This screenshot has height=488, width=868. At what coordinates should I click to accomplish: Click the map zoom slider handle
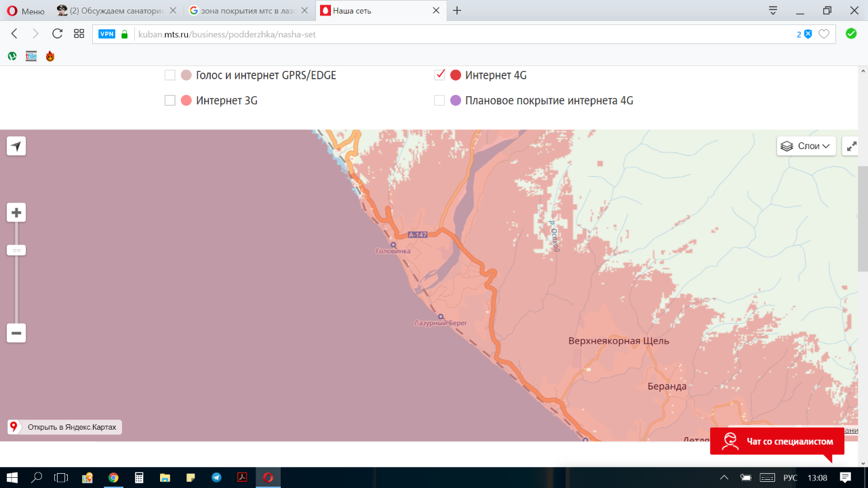16,250
